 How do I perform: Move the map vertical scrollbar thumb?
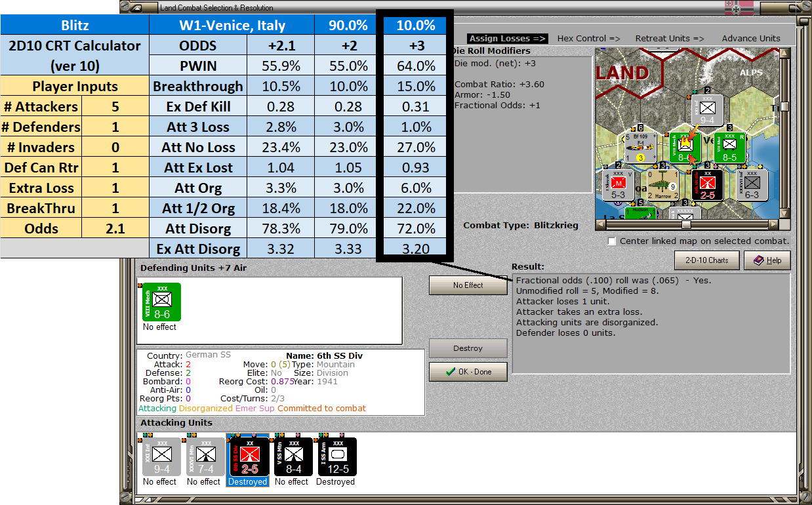pos(784,106)
